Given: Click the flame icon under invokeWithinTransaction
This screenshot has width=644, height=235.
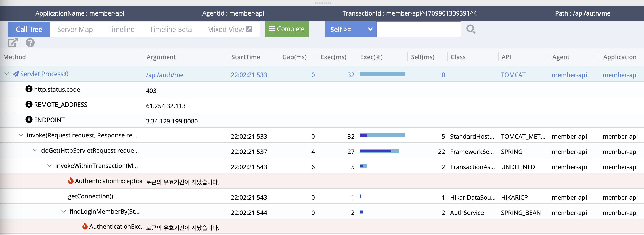Looking at the screenshot, I should click(71, 181).
